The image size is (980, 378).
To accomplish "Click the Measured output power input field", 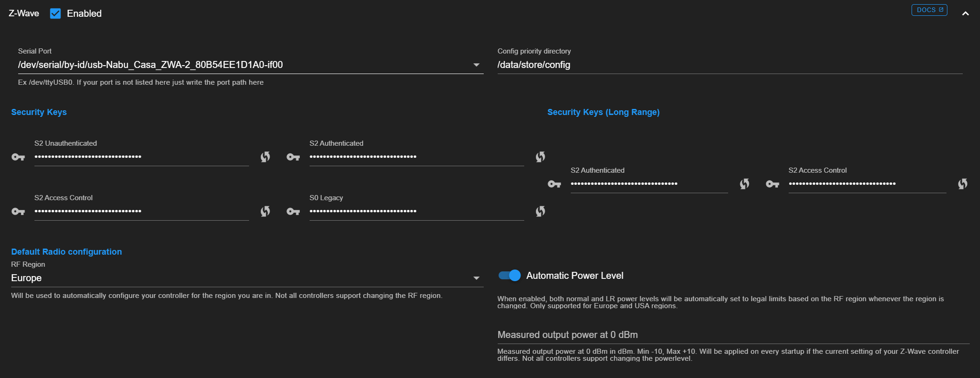I will click(x=733, y=335).
